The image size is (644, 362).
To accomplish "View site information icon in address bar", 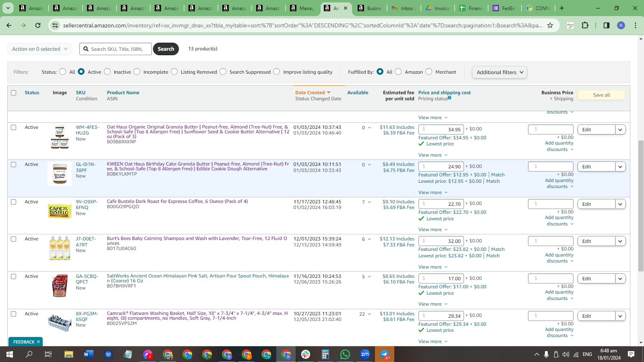I will (x=55, y=25).
